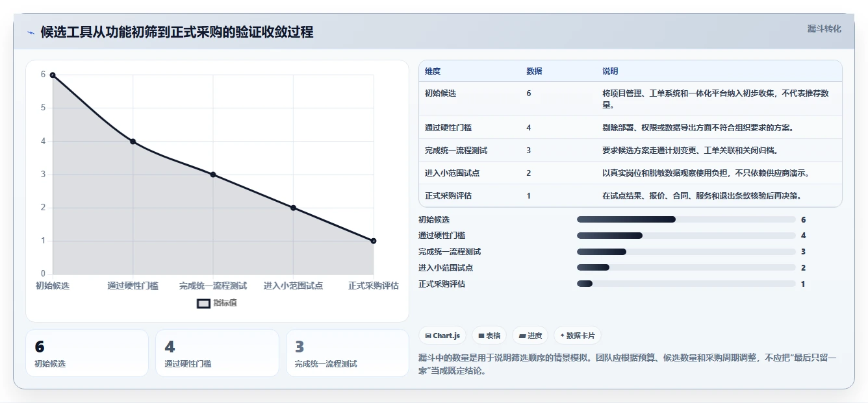The width and height of the screenshot is (868, 403).
Task: Click the Chart.js chip
Action: [442, 336]
